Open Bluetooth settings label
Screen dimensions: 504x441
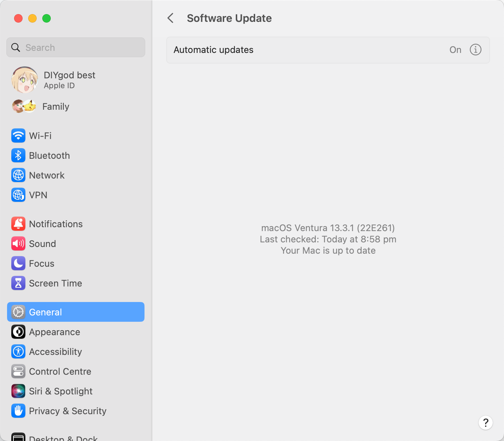[x=49, y=156]
